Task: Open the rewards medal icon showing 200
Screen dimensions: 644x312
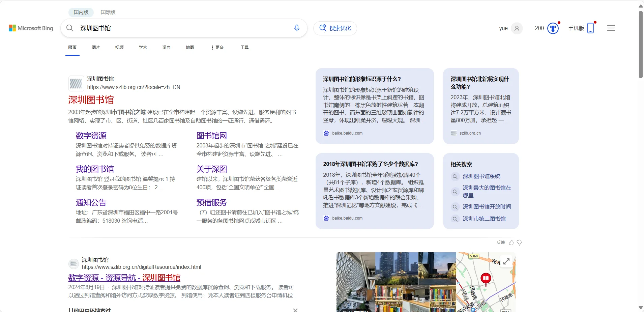Action: point(553,28)
